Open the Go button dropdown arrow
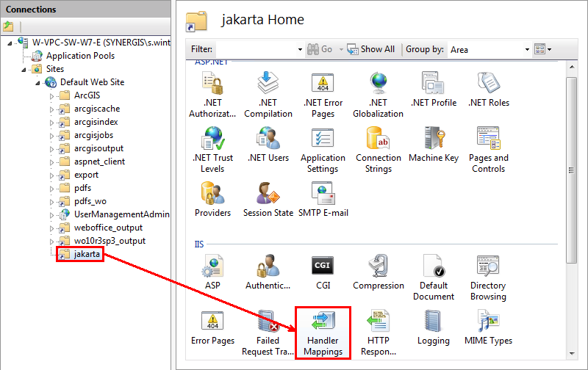Image resolution: width=588 pixels, height=370 pixels. point(341,49)
